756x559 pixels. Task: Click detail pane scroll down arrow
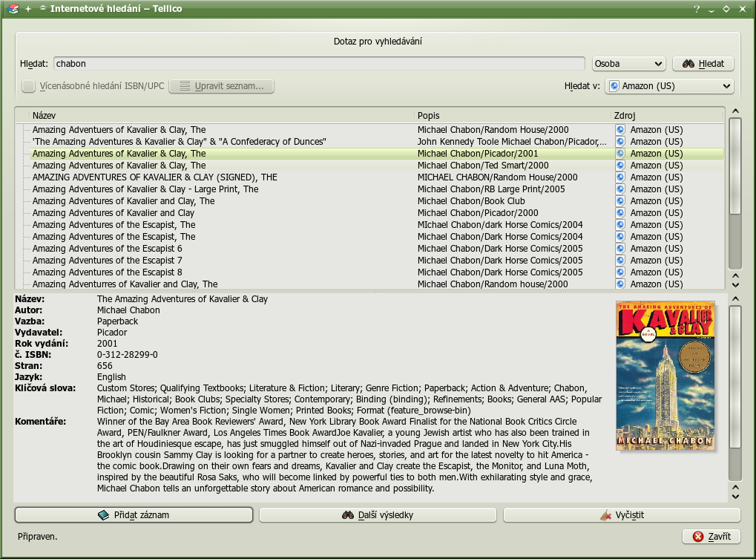tap(735, 497)
